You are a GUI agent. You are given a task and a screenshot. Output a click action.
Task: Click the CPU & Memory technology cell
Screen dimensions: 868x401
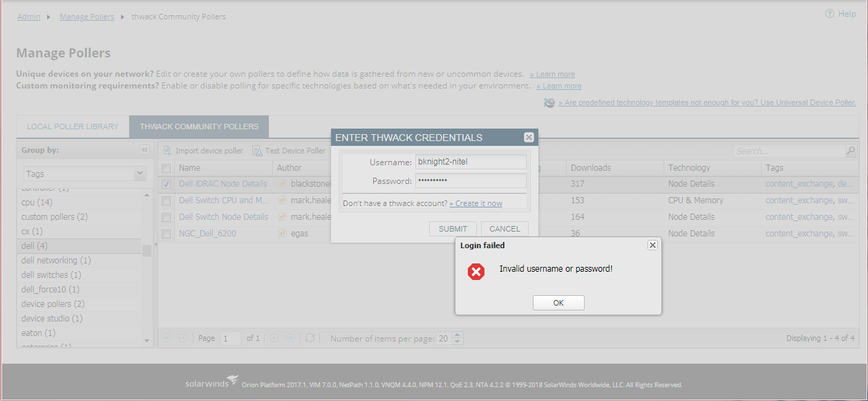click(696, 200)
